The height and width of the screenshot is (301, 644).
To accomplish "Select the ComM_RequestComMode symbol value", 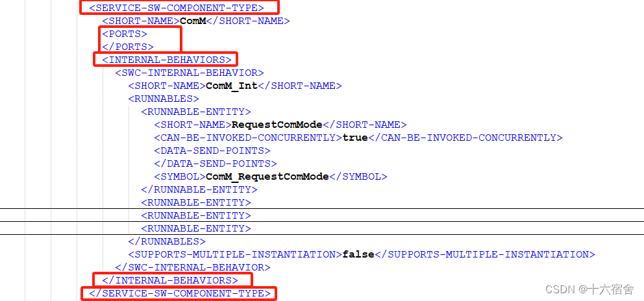I will 267,176.
